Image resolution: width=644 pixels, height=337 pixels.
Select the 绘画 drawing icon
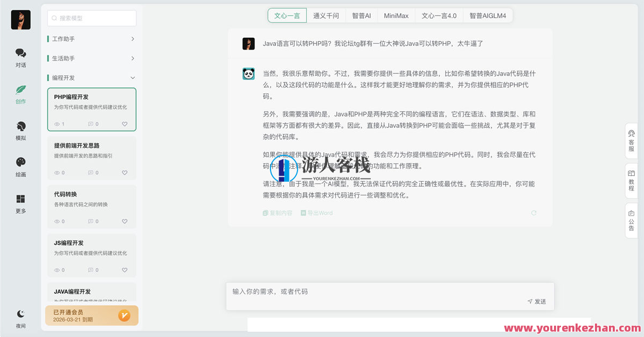coord(20,168)
